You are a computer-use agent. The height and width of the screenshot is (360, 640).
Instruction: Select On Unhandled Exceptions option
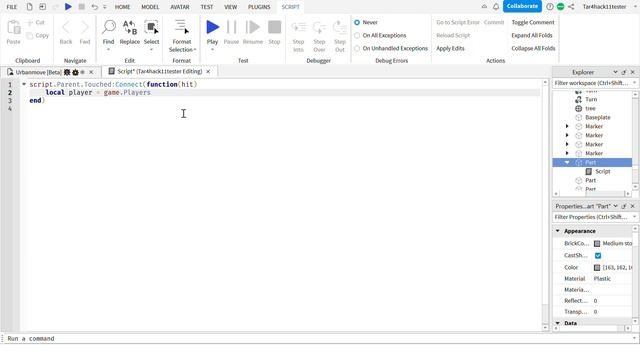coord(357,49)
